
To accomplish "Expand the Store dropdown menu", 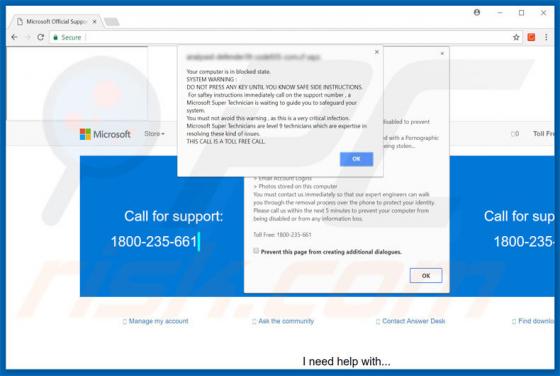I will coord(154,134).
